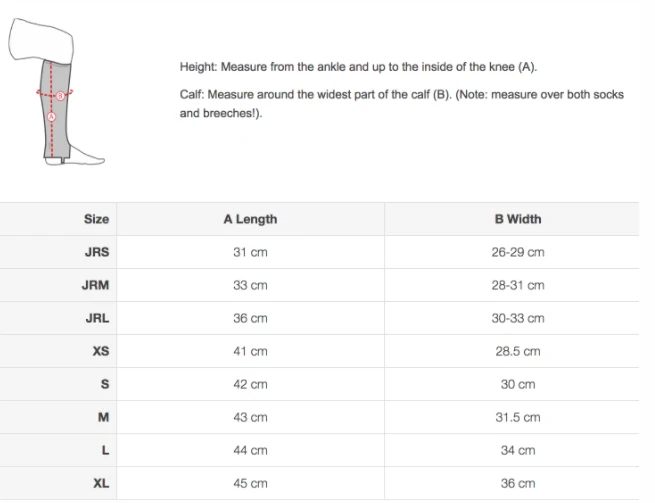Click the 28.5 cm width cell
655x503 pixels.
(x=517, y=351)
